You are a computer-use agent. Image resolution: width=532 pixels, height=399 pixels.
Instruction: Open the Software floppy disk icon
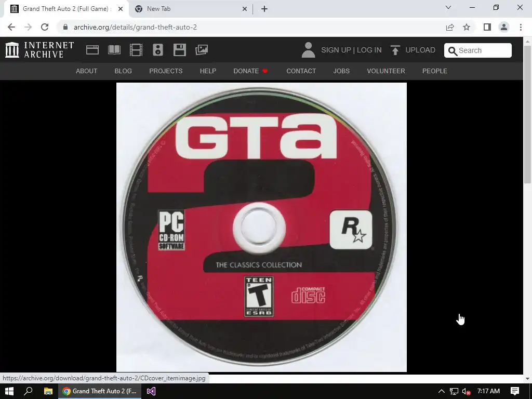[179, 50]
